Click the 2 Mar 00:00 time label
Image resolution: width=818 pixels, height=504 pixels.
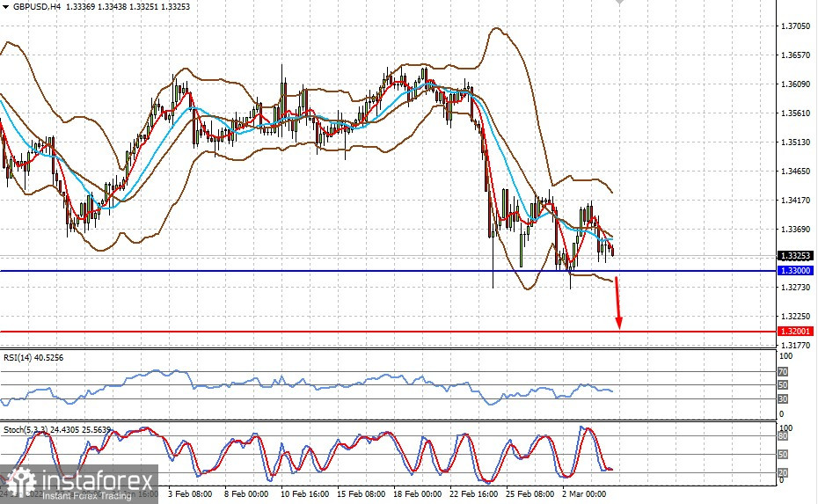(x=584, y=493)
